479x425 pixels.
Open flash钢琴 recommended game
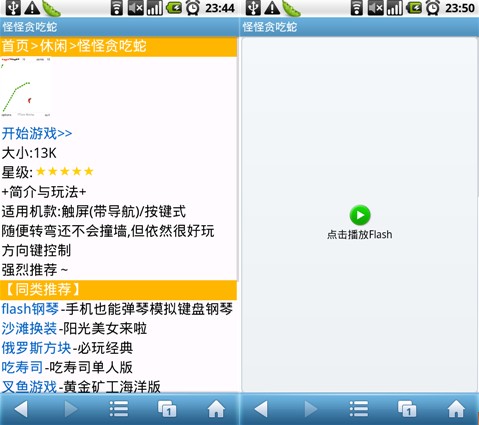pos(30,309)
